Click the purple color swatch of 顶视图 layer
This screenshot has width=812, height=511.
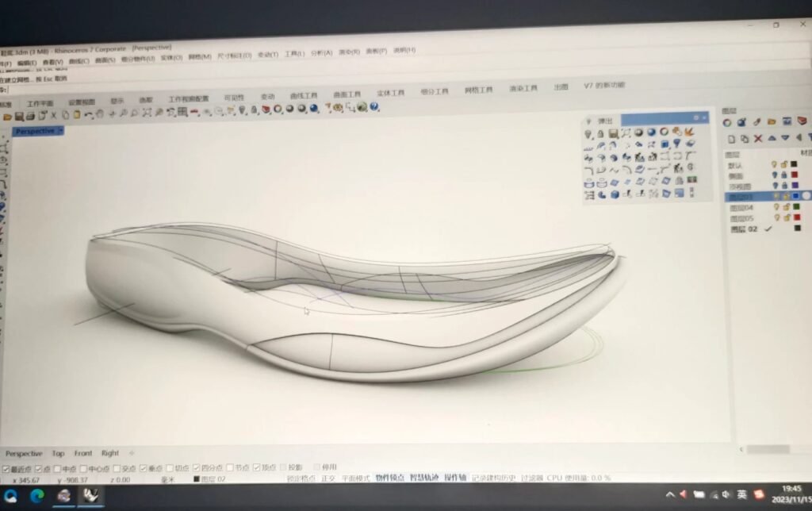tap(794, 185)
